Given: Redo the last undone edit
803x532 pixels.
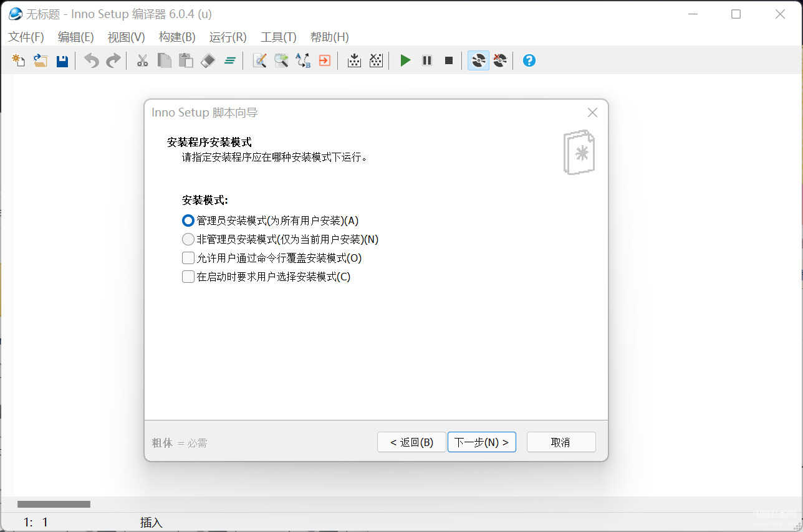Looking at the screenshot, I should [x=113, y=60].
